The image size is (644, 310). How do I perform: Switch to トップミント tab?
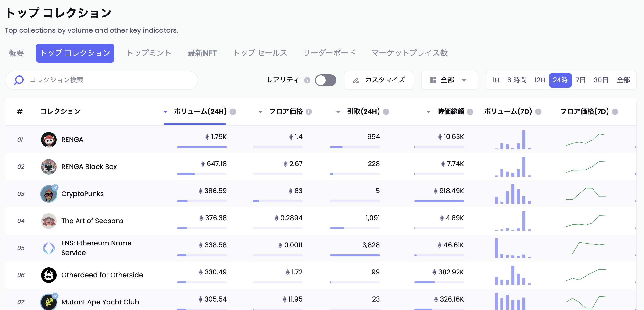pos(149,53)
